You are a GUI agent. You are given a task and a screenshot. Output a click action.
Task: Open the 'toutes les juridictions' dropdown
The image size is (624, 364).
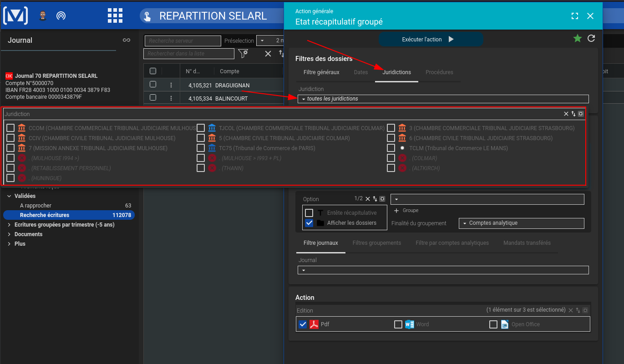(x=443, y=99)
